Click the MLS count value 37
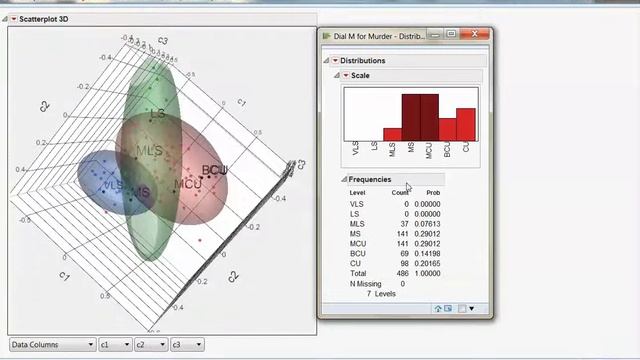Screen dimensions: 640x360 404,224
